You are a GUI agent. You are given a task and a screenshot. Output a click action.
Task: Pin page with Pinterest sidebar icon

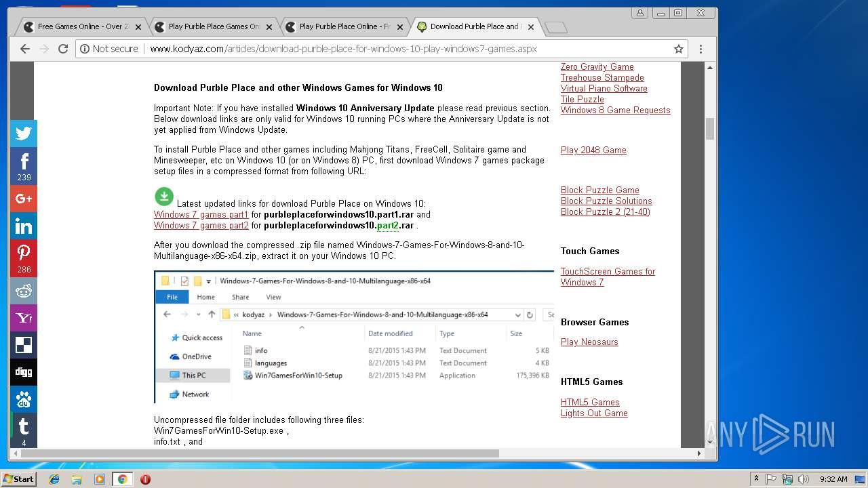coord(24,258)
